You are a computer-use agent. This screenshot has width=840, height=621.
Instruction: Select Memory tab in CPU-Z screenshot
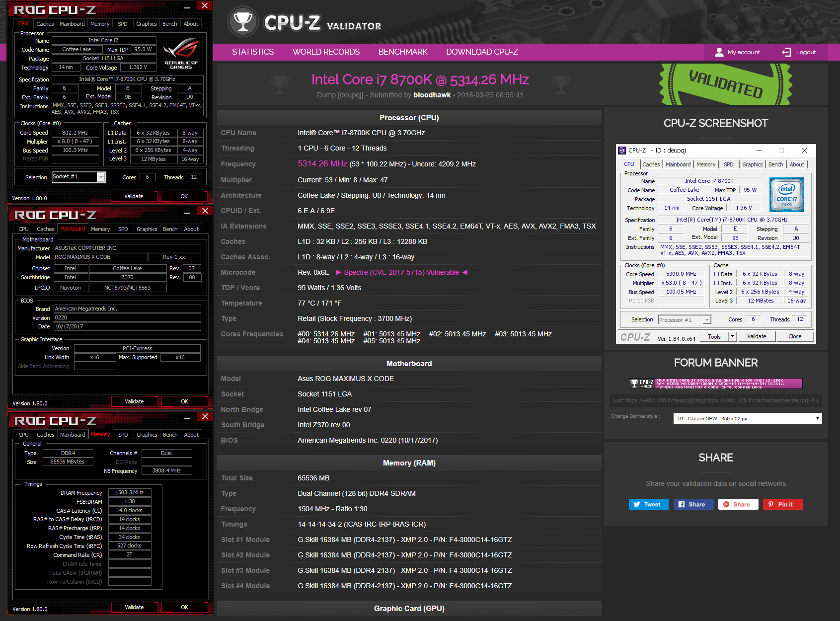point(706,164)
